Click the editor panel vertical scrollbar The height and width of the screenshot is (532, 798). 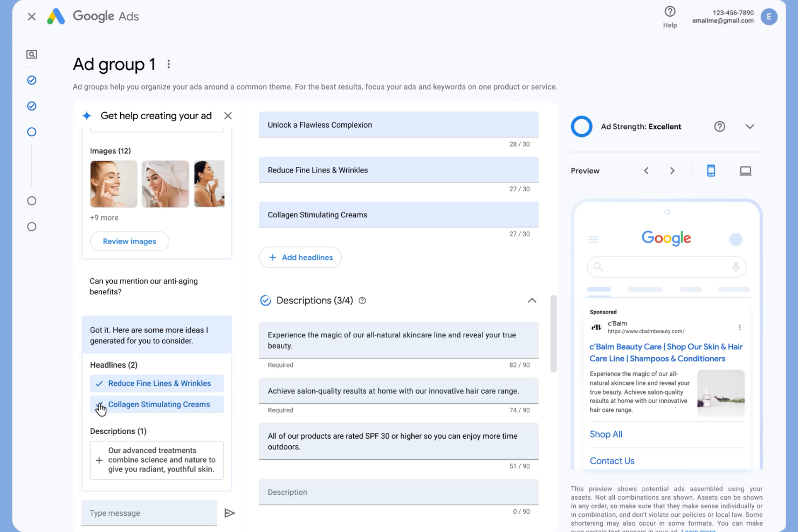click(553, 334)
